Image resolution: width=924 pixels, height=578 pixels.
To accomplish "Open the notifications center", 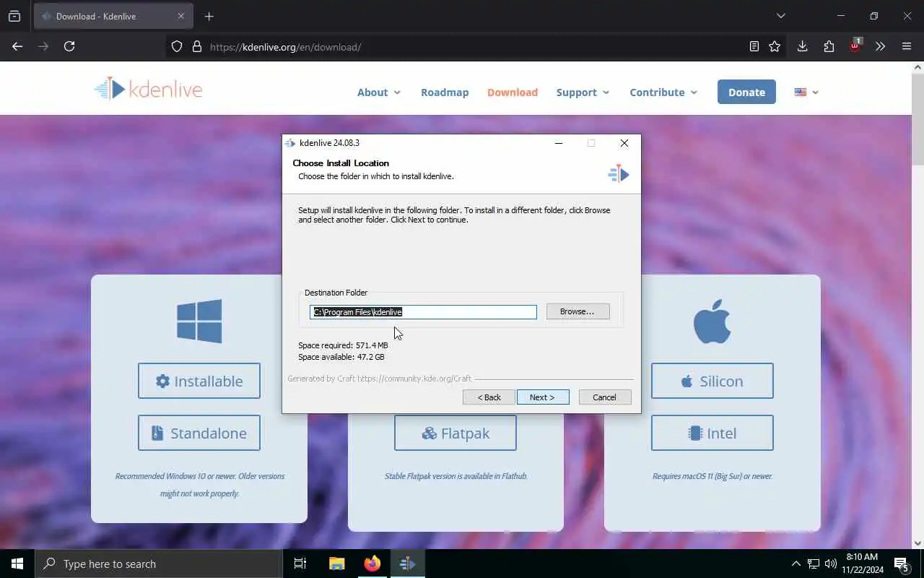I will pos(902,564).
